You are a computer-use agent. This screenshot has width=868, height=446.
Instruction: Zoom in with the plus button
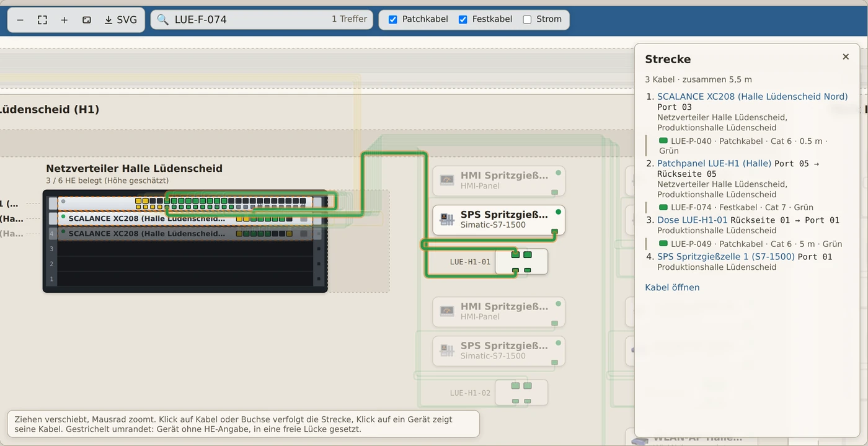[x=64, y=20]
